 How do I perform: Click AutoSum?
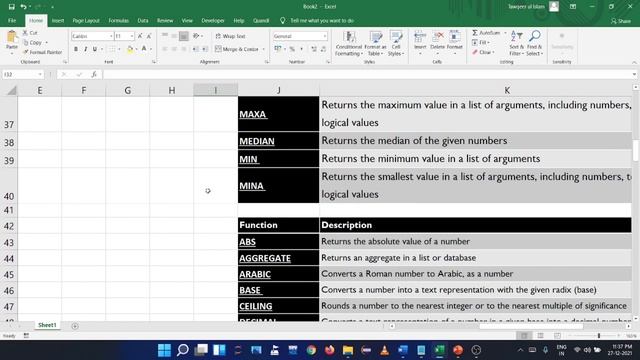(487, 33)
